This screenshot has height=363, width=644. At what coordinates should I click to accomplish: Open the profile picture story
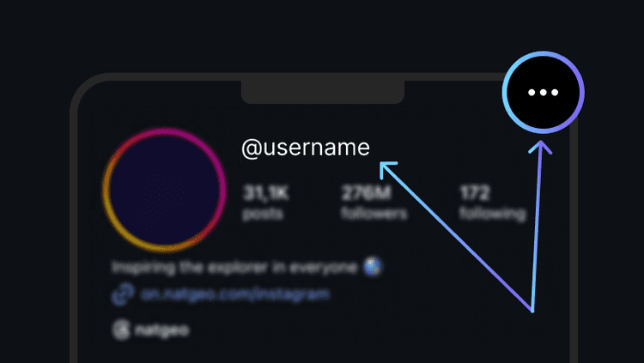coord(164,189)
